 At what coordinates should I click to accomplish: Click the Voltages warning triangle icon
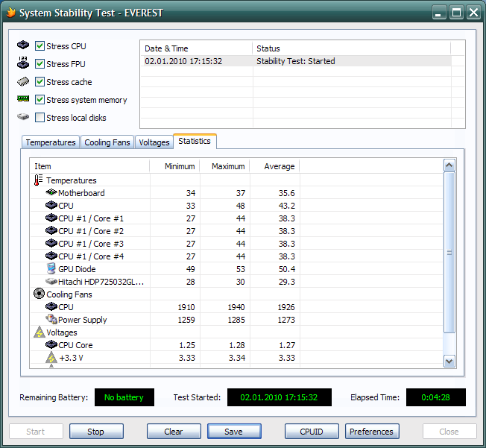click(x=39, y=332)
